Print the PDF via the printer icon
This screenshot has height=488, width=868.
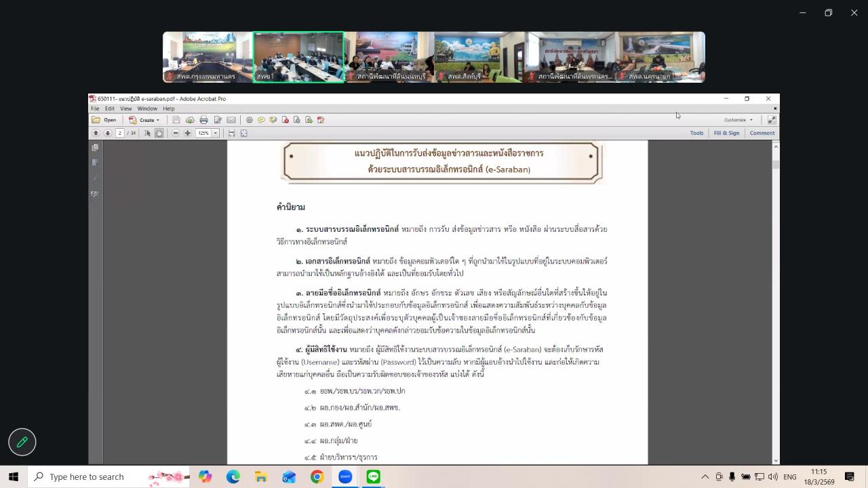pyautogui.click(x=204, y=120)
